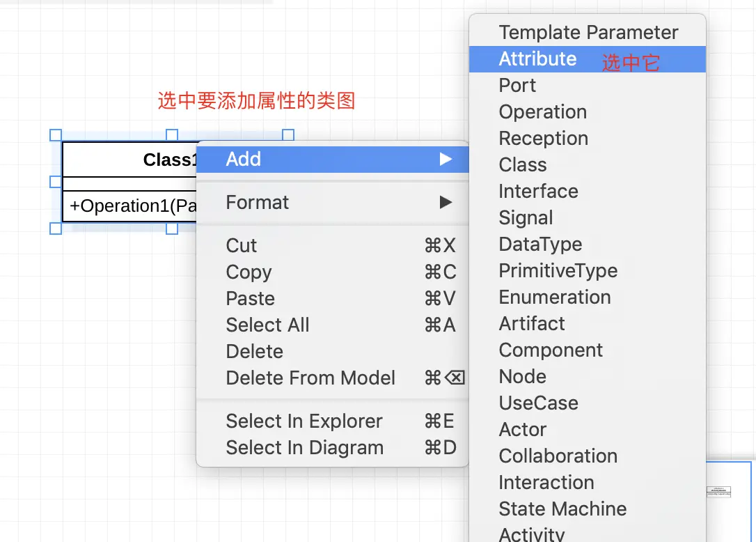
Task: Select Enumeration in the submenu
Action: pyautogui.click(x=554, y=297)
